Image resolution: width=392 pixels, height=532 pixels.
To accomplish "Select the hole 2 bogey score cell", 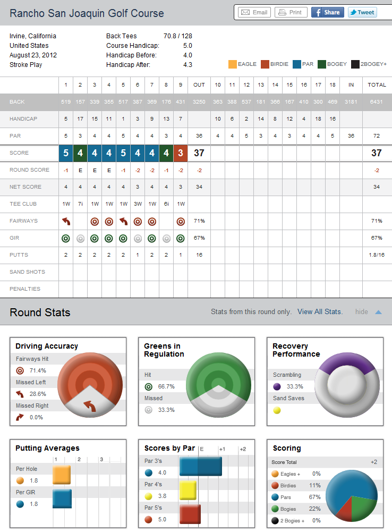I will point(80,153).
